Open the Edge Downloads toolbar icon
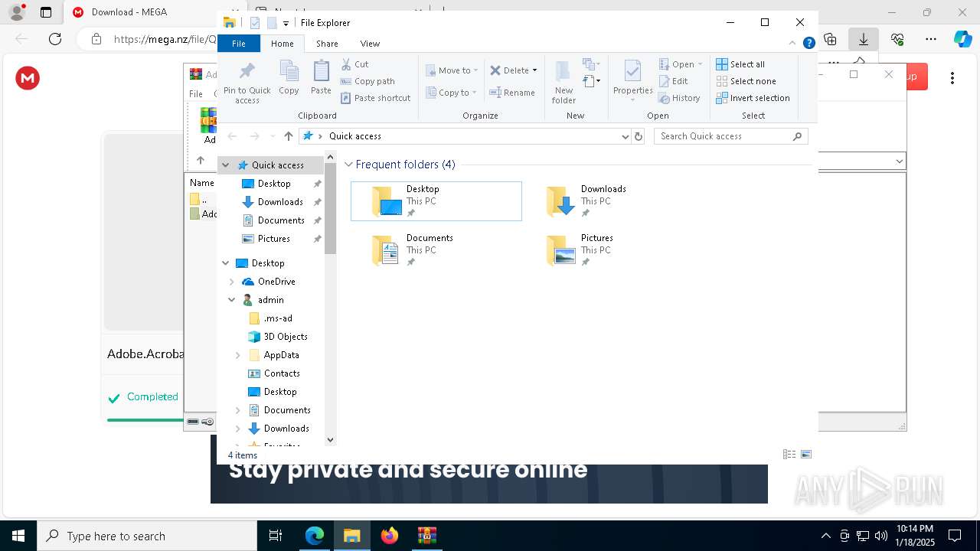 pos(864,39)
